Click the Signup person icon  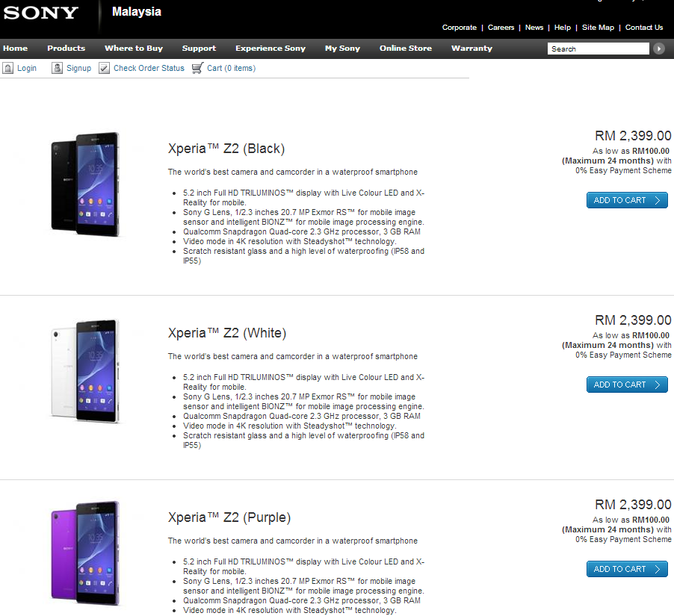click(57, 68)
